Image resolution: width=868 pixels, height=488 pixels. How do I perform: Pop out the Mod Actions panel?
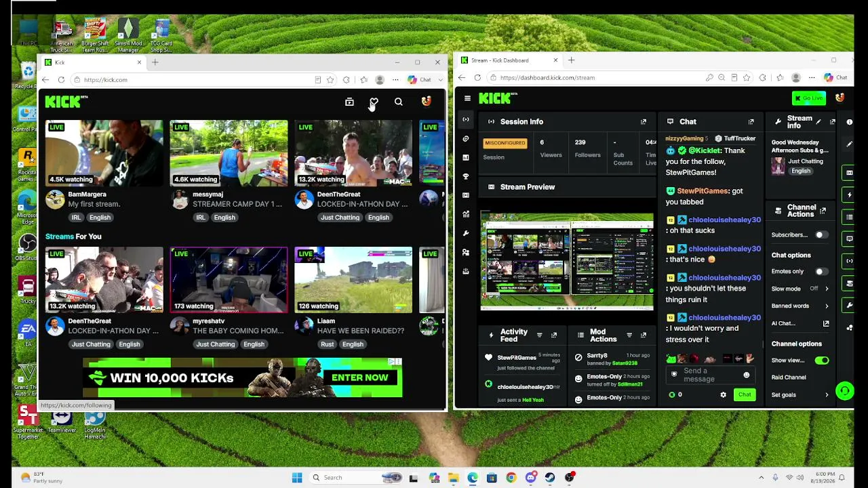tap(643, 335)
